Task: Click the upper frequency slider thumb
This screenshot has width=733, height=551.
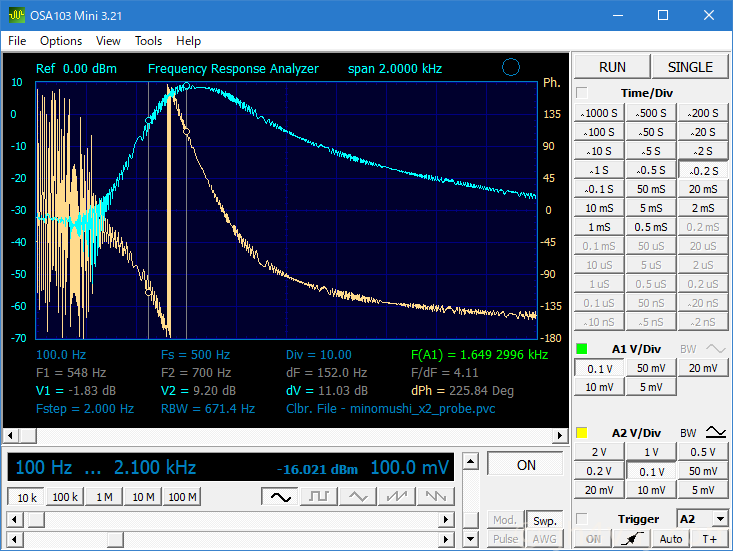Action: 34,519
